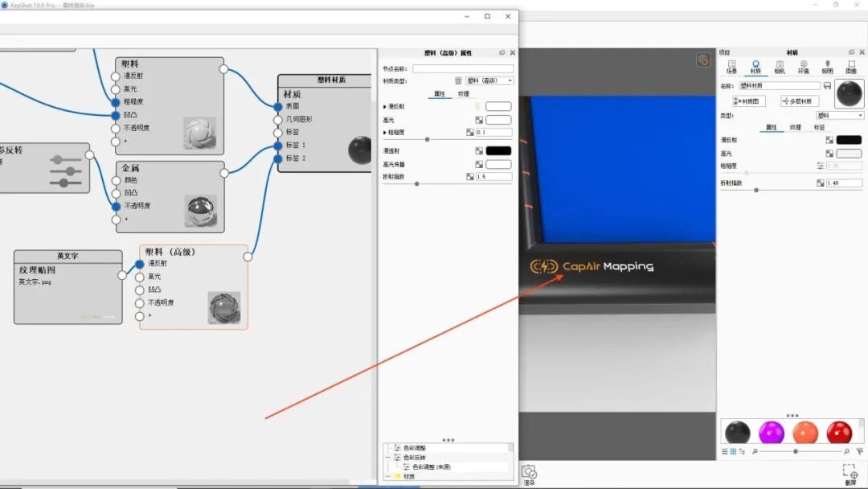This screenshot has width=868, height=489.
Task: Select the red material sphere thumbnail
Action: click(x=840, y=432)
